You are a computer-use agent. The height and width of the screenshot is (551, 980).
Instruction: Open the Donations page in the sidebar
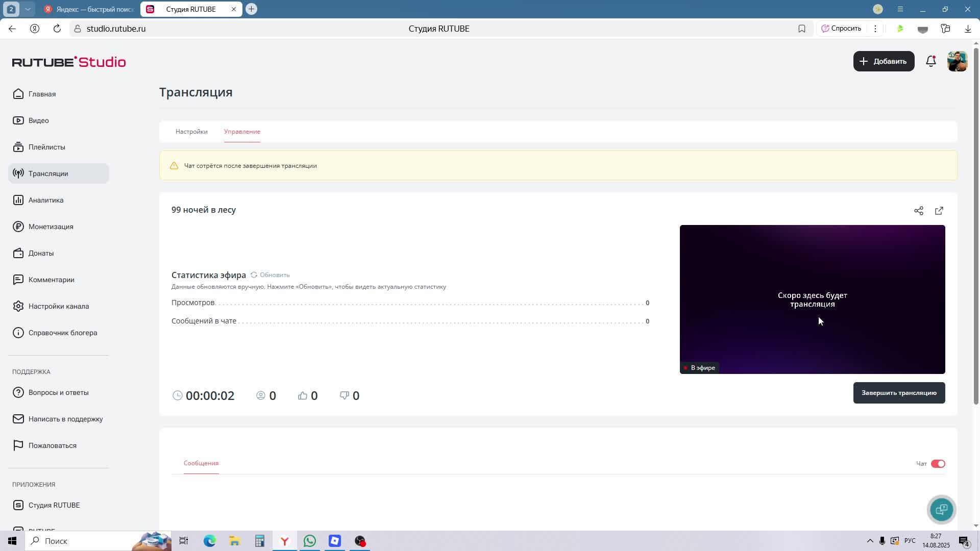pyautogui.click(x=41, y=253)
